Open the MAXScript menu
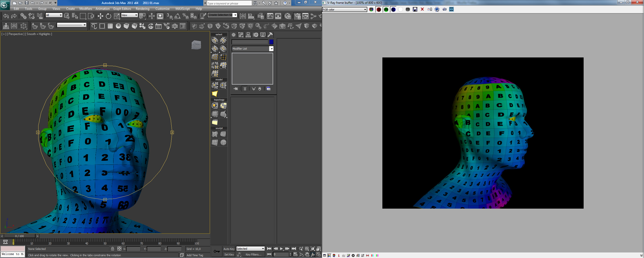 tap(182, 9)
